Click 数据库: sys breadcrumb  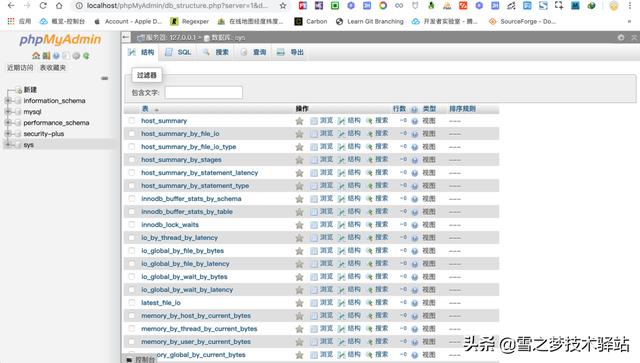tap(225, 38)
